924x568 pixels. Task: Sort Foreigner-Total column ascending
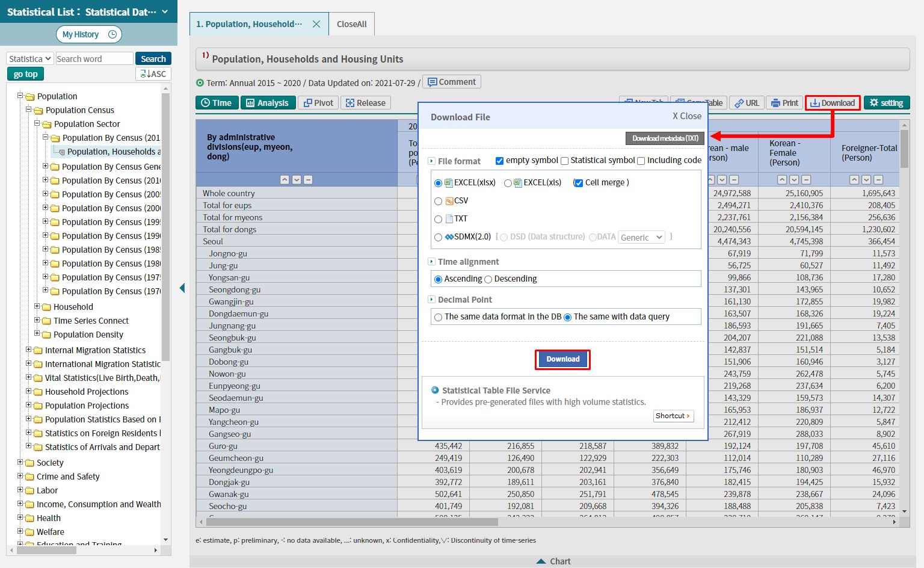click(854, 180)
